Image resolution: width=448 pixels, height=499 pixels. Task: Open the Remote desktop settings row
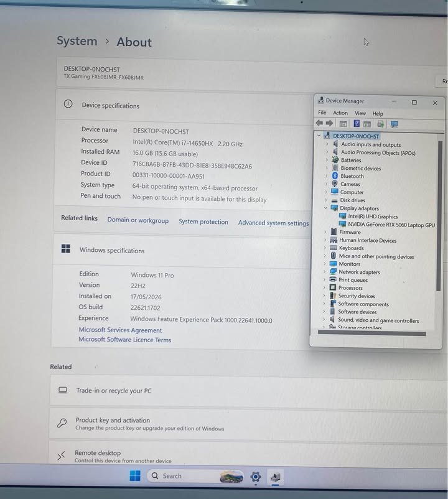[248, 455]
